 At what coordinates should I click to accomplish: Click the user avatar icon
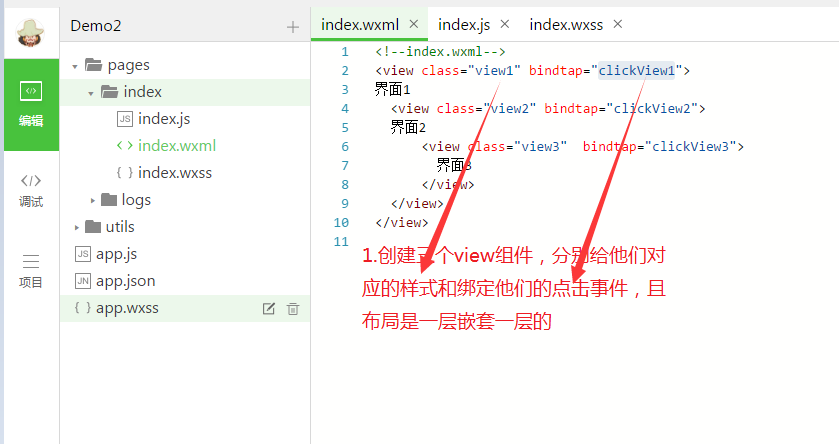click(30, 28)
